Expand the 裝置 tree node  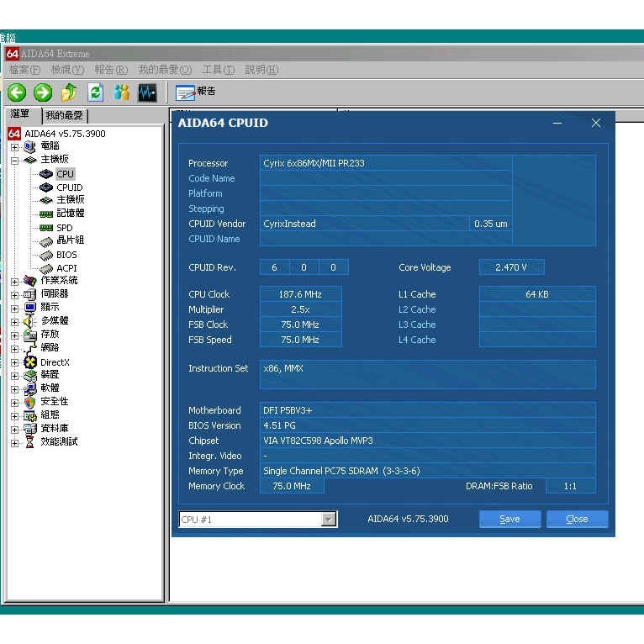tap(15, 376)
